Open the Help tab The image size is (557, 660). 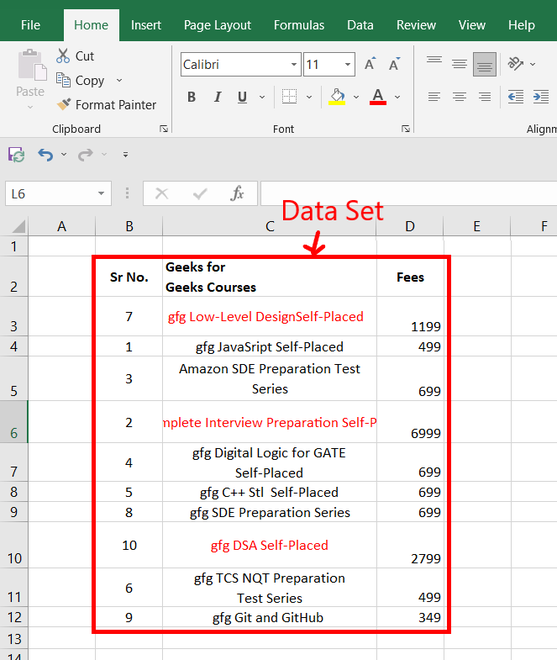point(521,25)
